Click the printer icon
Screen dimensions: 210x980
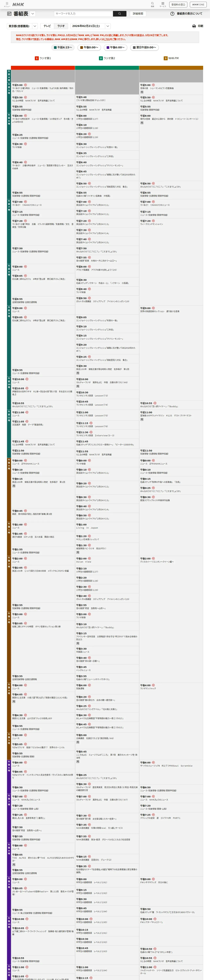point(194,26)
